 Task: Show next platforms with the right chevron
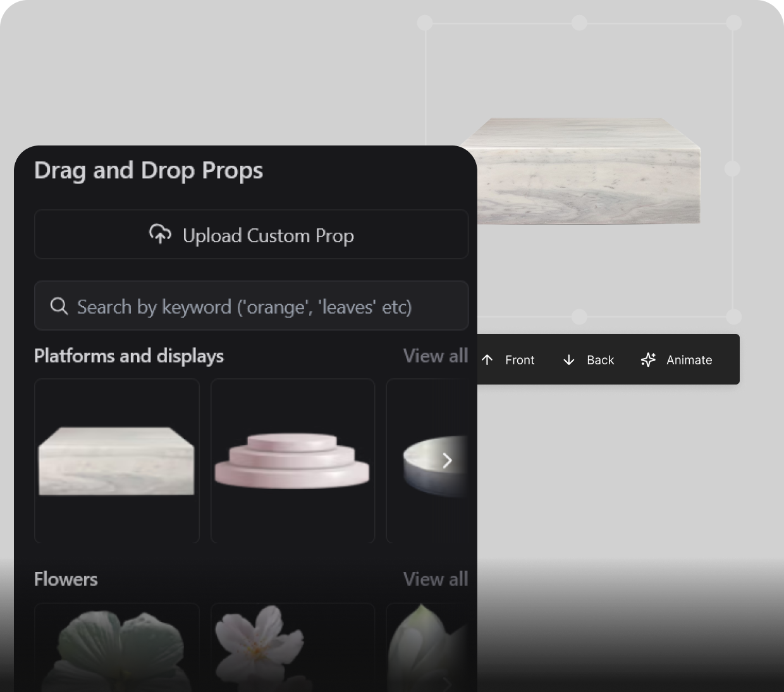(447, 460)
